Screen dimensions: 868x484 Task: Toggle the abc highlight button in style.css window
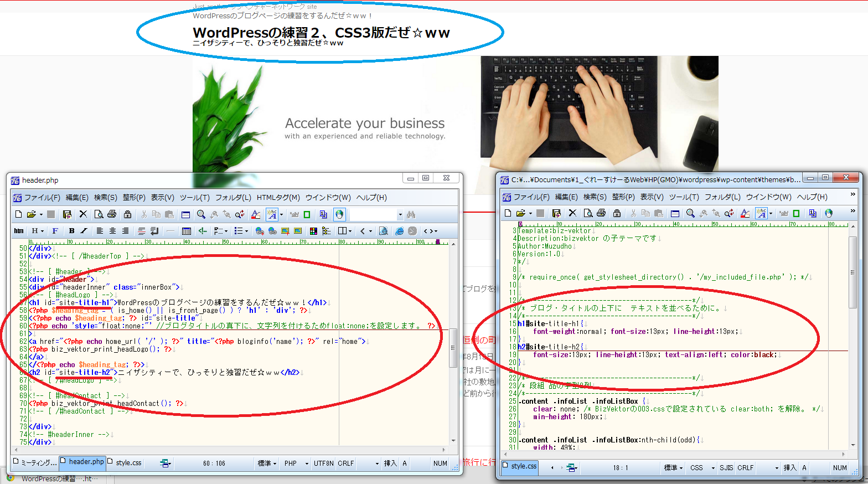(x=761, y=213)
